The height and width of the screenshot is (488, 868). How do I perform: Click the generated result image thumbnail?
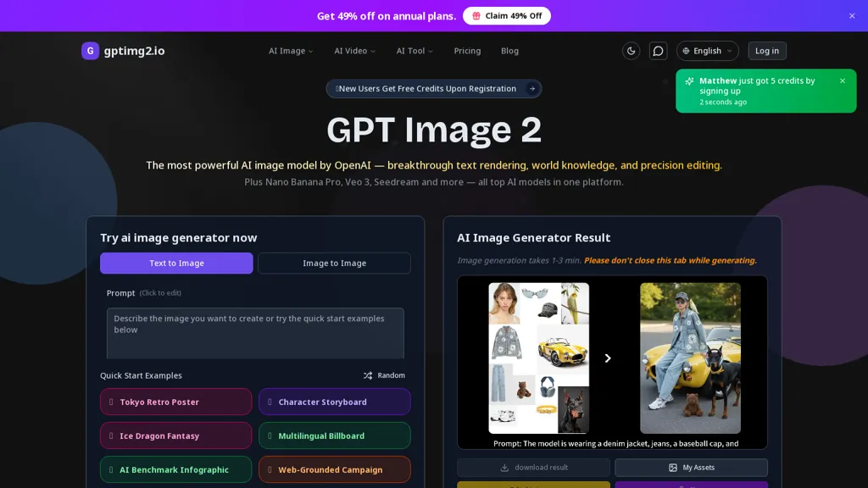tap(690, 358)
